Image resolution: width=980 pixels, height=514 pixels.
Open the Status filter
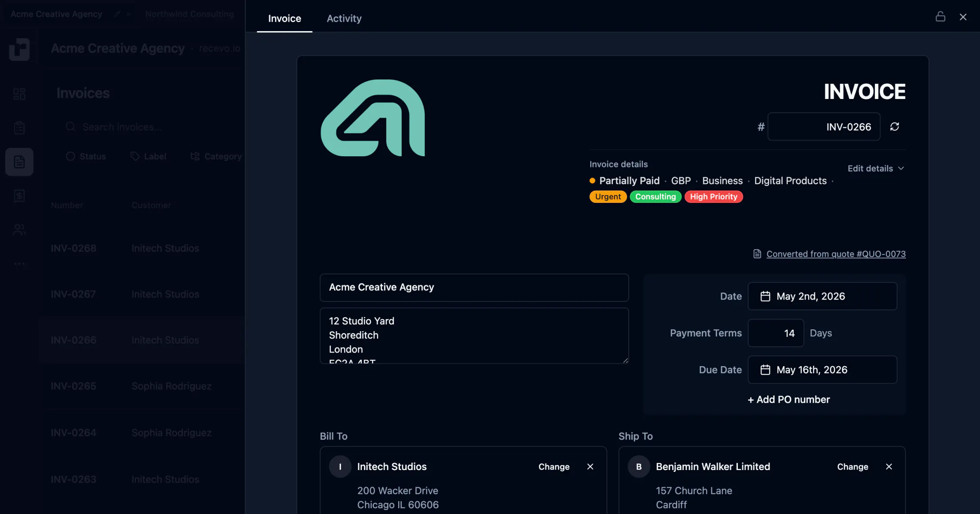(x=86, y=156)
